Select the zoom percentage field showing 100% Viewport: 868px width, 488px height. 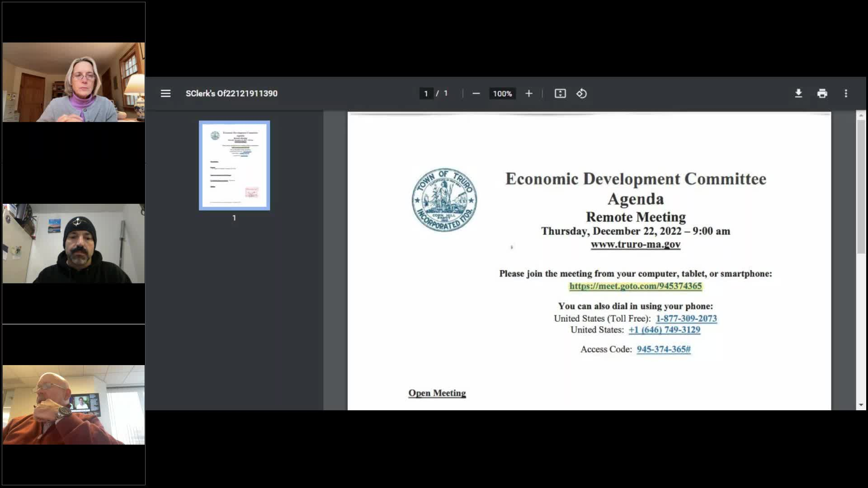(x=502, y=94)
